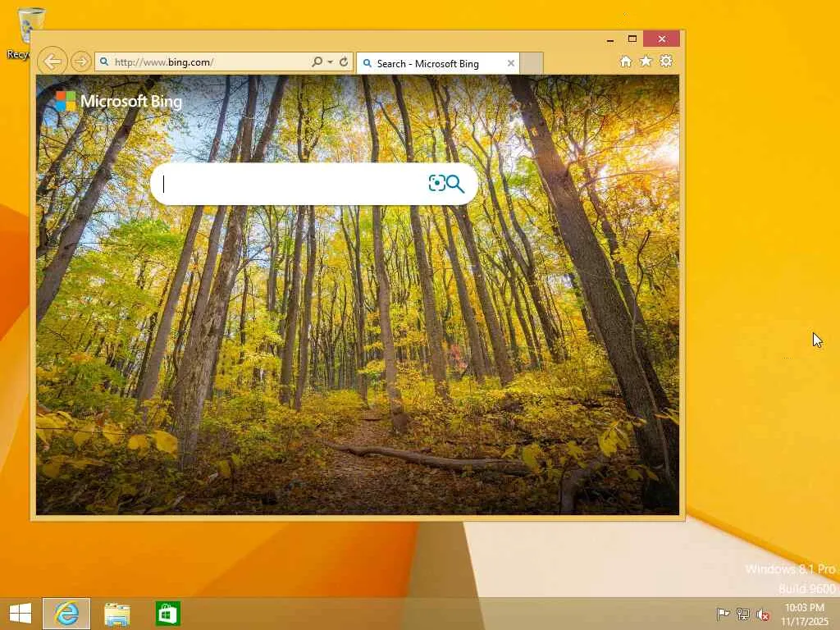
Task: Refresh the page with the reload icon
Action: click(x=344, y=62)
